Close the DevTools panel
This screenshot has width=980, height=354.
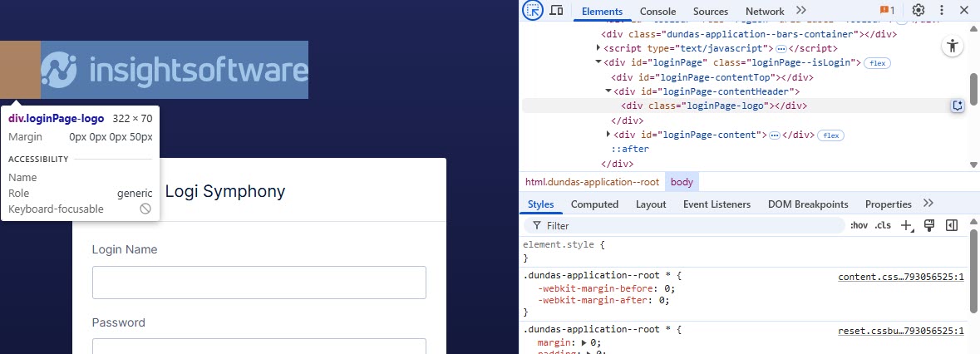(963, 11)
